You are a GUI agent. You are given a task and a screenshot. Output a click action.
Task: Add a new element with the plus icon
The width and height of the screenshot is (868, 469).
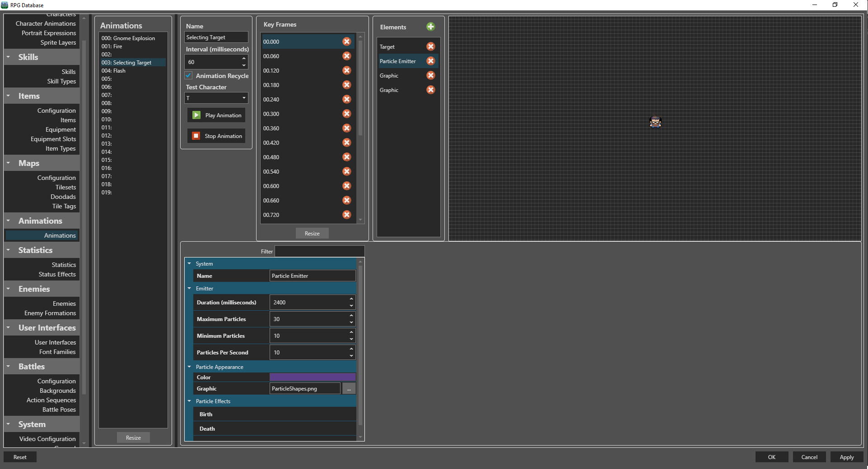click(x=430, y=27)
